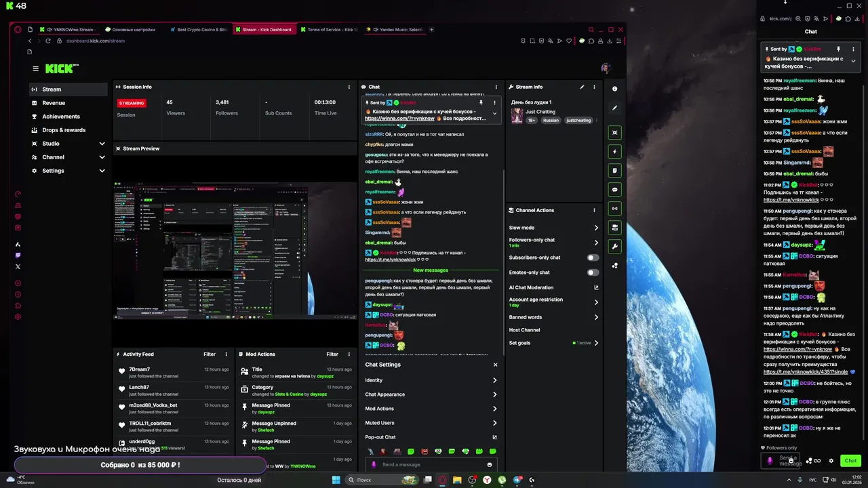Image resolution: width=868 pixels, height=488 pixels.
Task: Toggle the lightning bolt icon in right toolbar
Action: pos(614,152)
